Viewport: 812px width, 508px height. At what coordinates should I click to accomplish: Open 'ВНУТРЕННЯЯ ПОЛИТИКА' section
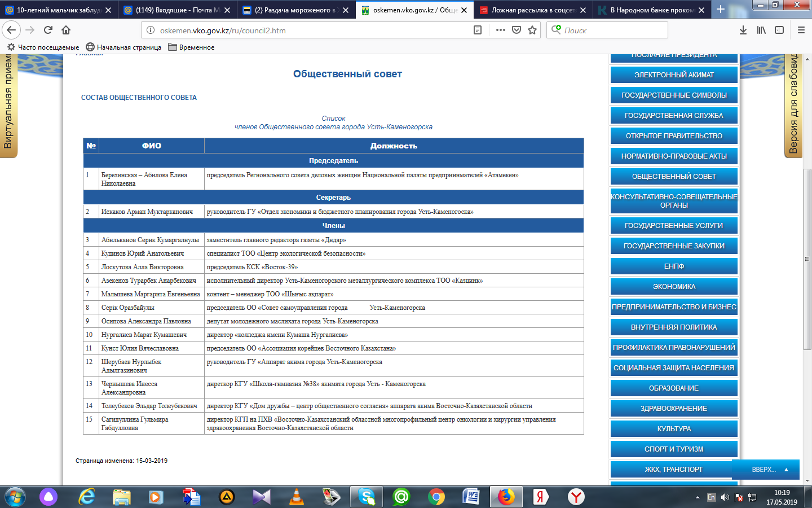pos(674,327)
